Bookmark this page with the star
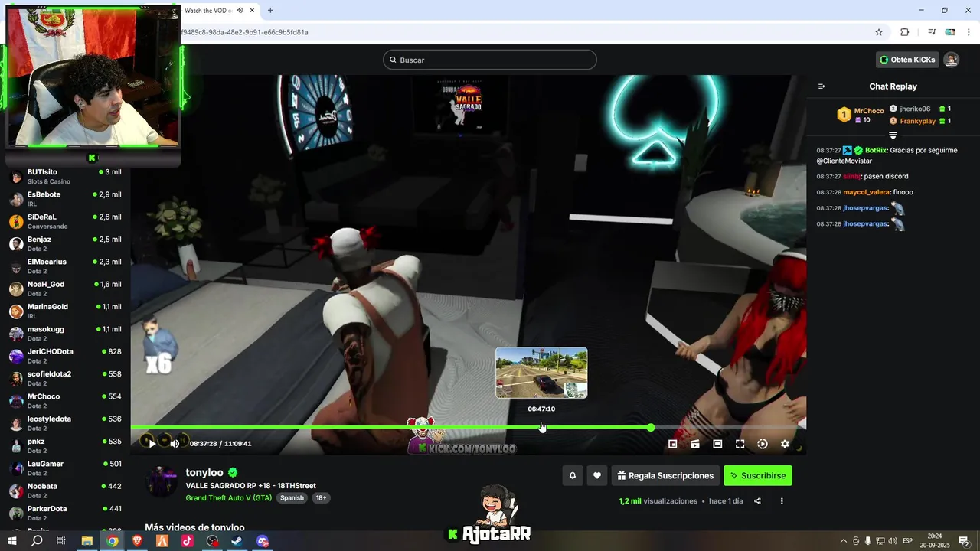Screen dimensions: 980x551 point(879,32)
